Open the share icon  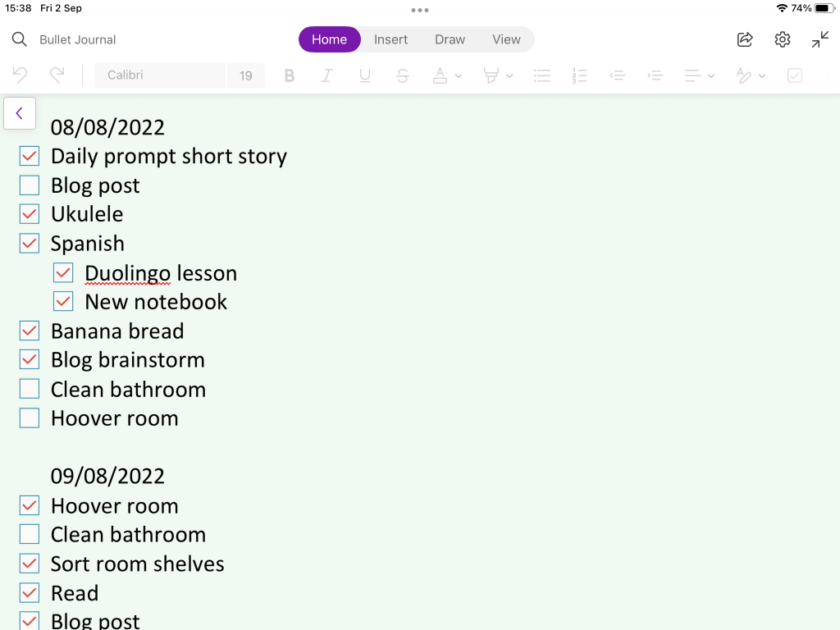click(x=745, y=39)
